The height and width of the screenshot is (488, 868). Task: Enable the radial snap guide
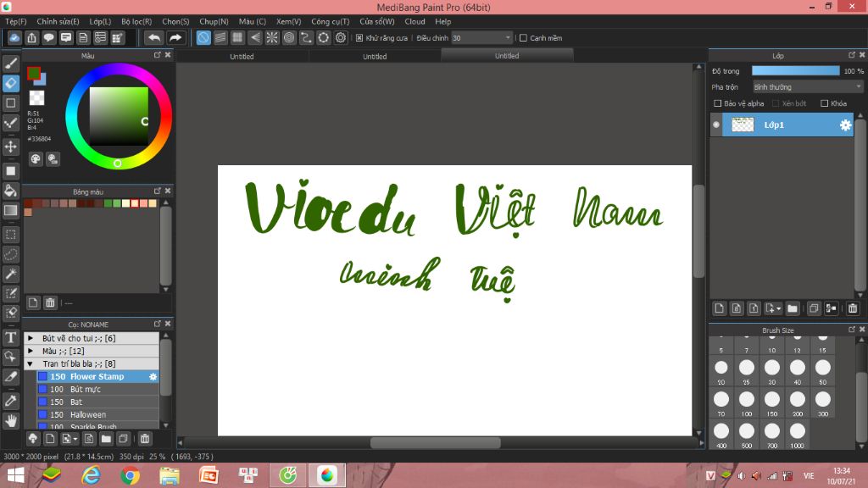click(x=272, y=37)
